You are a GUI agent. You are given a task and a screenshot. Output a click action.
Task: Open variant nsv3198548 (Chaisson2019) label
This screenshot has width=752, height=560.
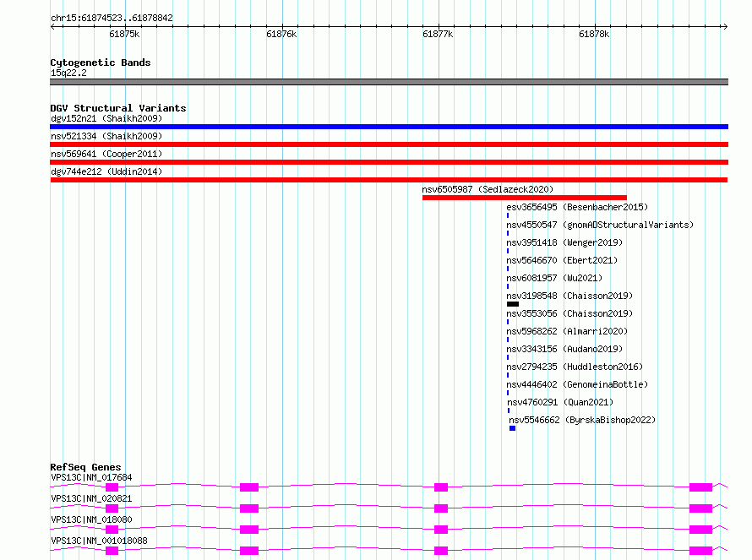tap(569, 296)
